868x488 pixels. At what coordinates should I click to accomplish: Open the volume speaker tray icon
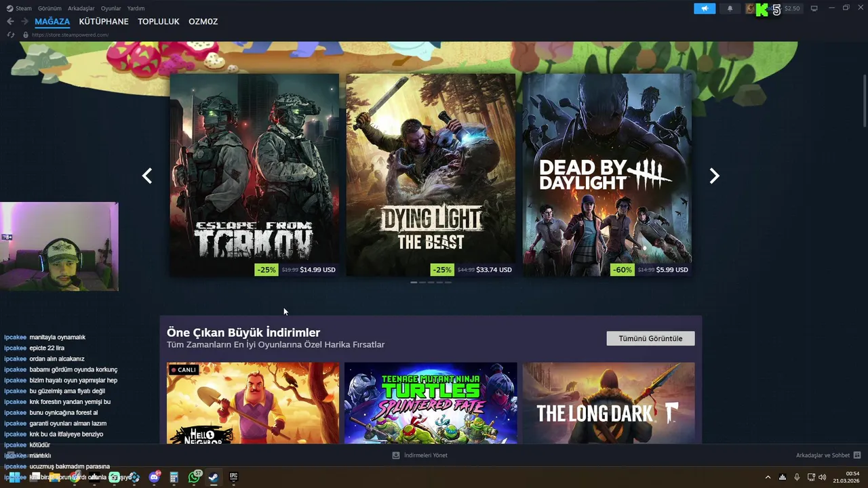pos(823,477)
